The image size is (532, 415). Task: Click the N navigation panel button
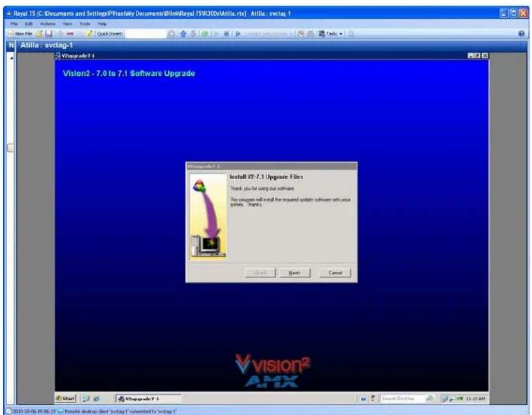[x=11, y=46]
